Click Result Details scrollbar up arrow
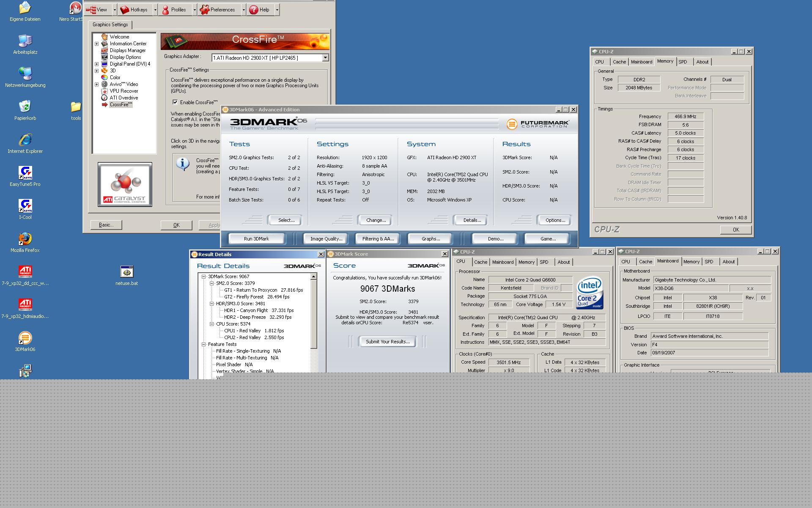Image resolution: width=812 pixels, height=508 pixels. tap(313, 276)
